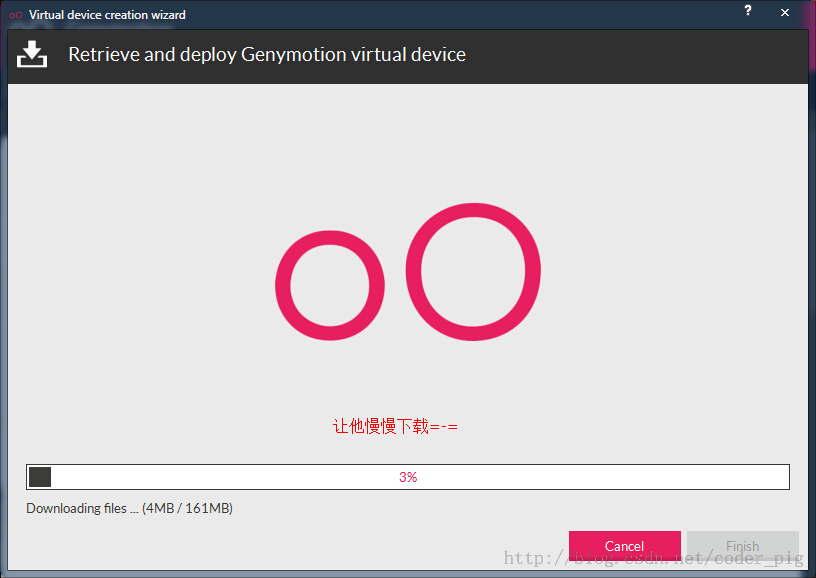Screen dimensions: 816x578
Task: Open help with the question mark button
Action: coord(748,11)
